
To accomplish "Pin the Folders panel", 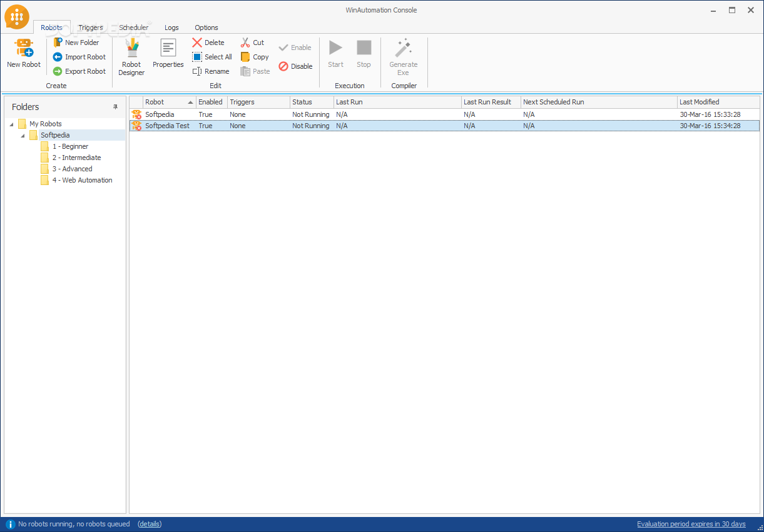I will (115, 107).
